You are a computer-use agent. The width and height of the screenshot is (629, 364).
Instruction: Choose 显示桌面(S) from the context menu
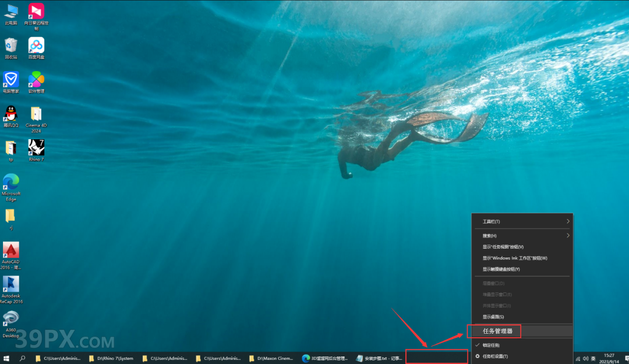tap(493, 317)
